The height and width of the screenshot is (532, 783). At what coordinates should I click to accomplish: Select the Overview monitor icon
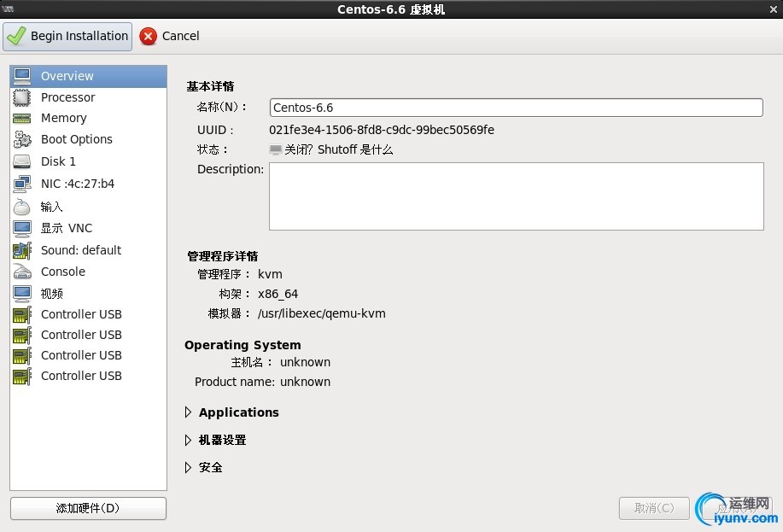(22, 76)
